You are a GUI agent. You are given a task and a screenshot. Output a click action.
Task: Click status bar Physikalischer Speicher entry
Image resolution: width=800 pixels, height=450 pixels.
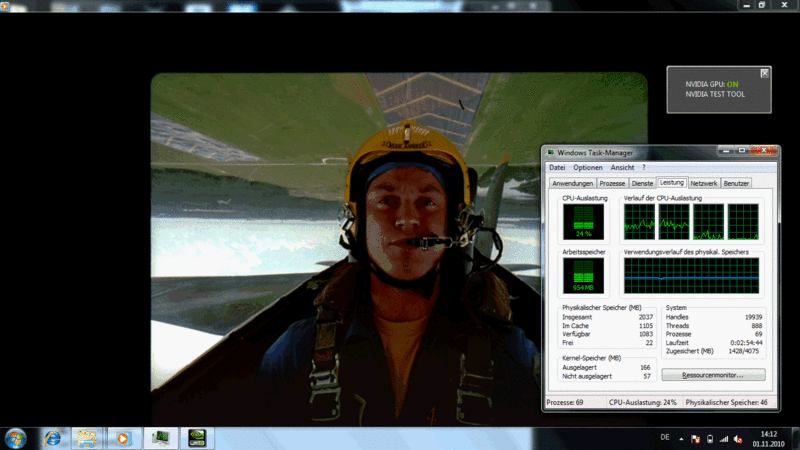click(x=727, y=403)
